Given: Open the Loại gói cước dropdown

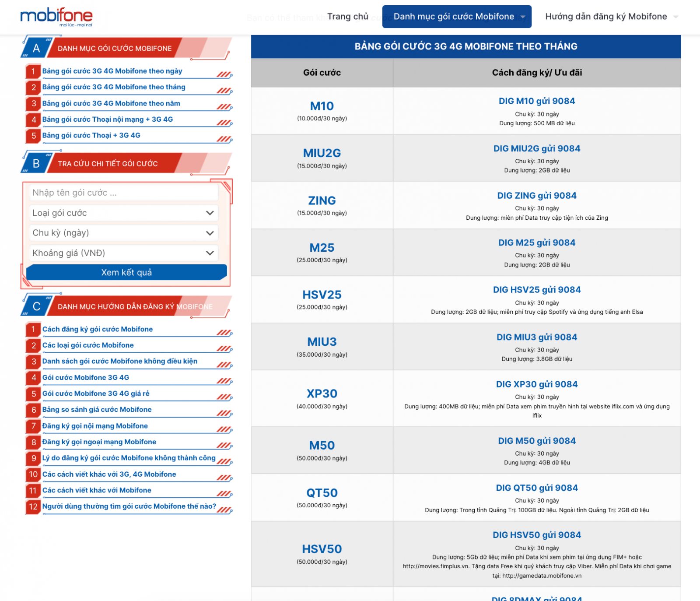Looking at the screenshot, I should pyautogui.click(x=124, y=213).
